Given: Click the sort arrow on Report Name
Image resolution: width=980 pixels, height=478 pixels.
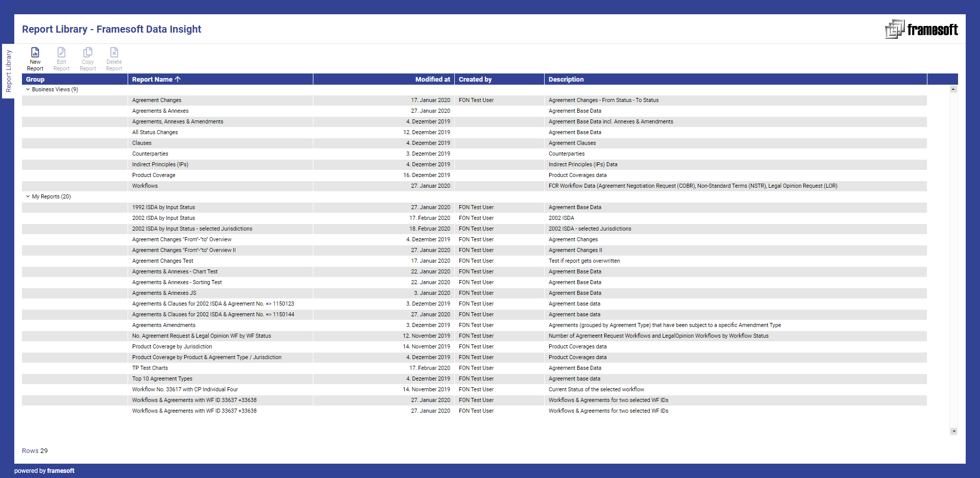Looking at the screenshot, I should (x=178, y=79).
